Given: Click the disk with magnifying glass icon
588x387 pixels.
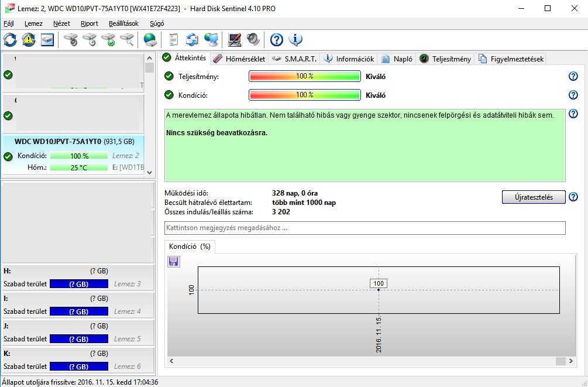Looking at the screenshot, I should [x=127, y=39].
